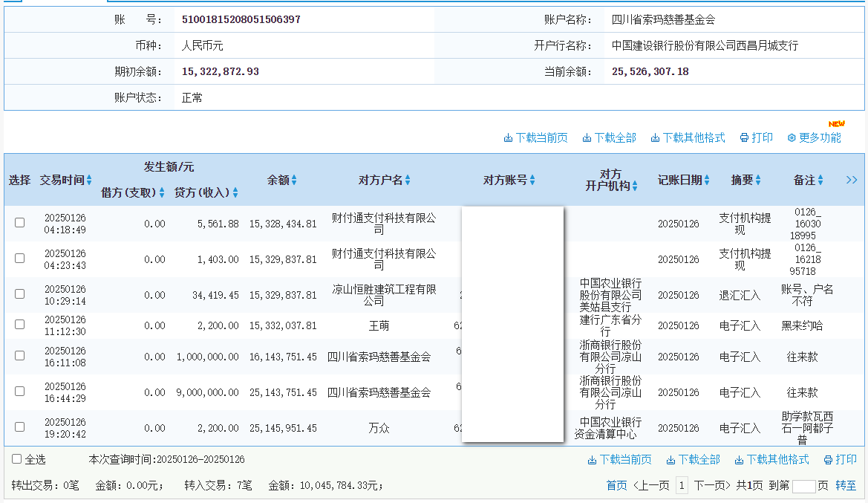868x503 pixels.
Task: Click the bottom 下载全部 link
Action: (x=693, y=460)
